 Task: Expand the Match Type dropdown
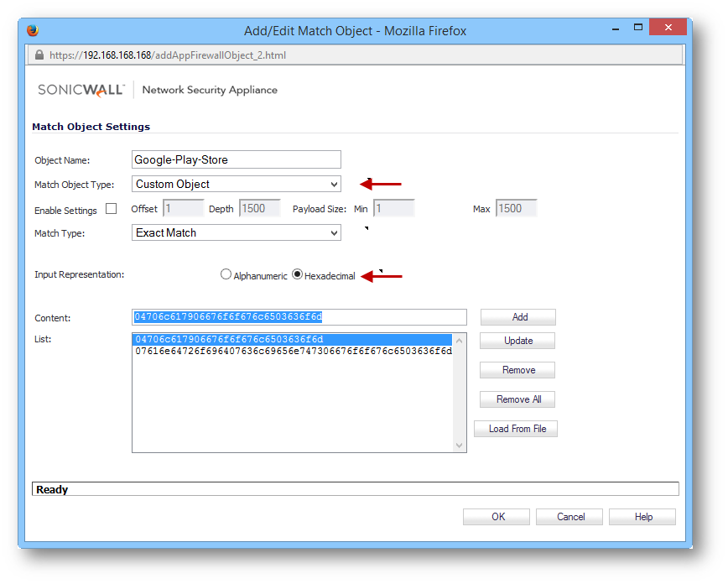coord(237,232)
